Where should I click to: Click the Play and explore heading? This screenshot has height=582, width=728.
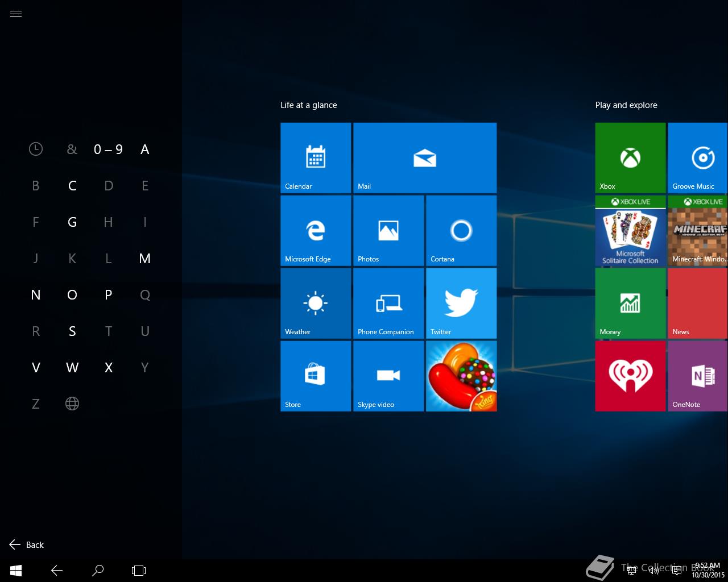coord(626,105)
